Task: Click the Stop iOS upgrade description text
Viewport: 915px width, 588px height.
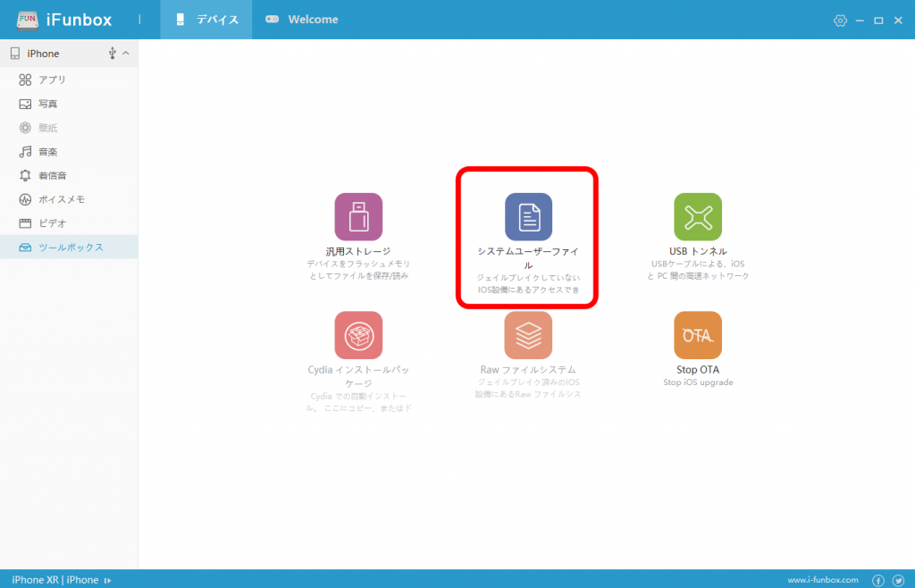Action: click(698, 382)
